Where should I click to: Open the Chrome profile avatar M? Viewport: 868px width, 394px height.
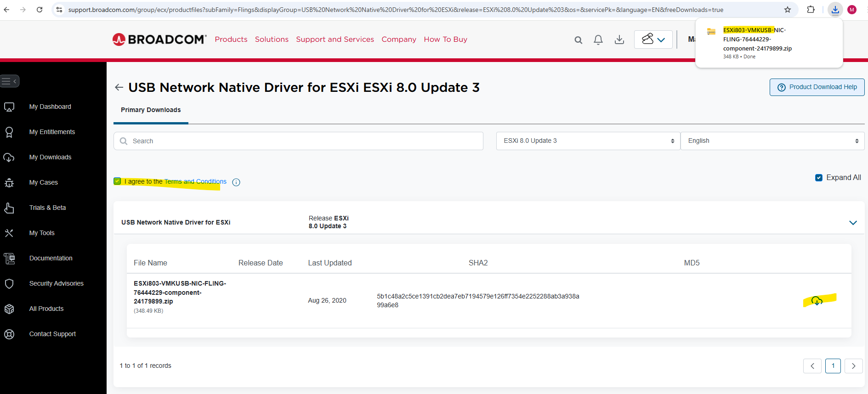click(852, 10)
